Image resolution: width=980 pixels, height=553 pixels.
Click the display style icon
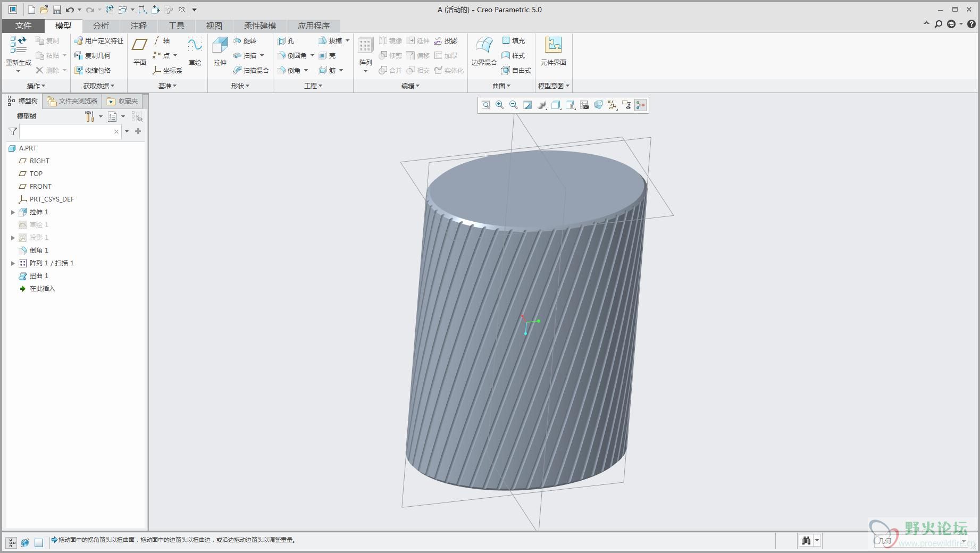point(556,105)
